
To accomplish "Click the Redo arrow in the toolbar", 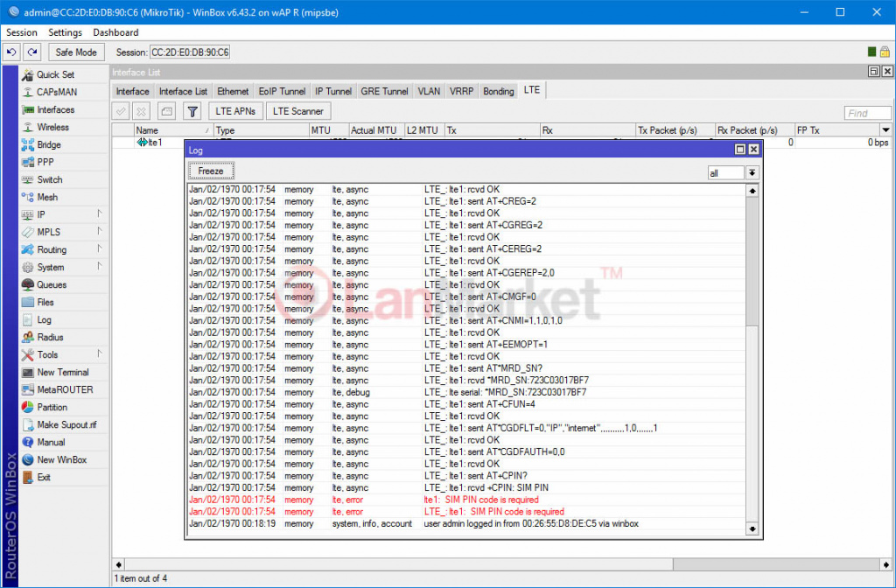I will [x=31, y=52].
